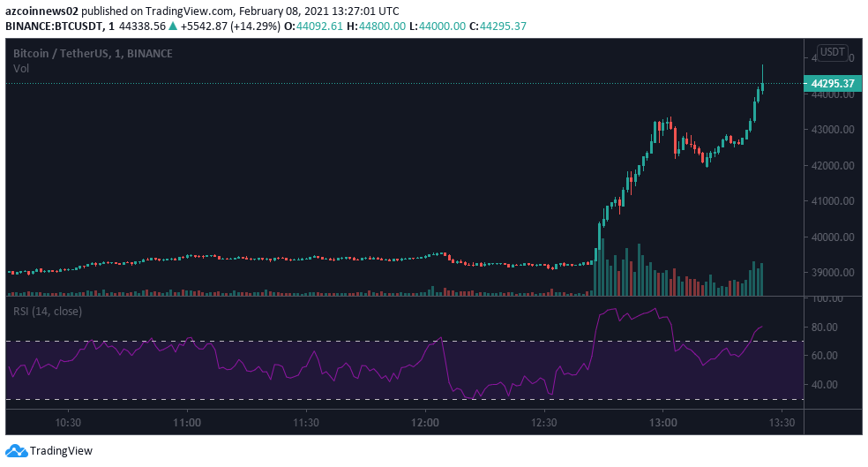Click the RSI 80.00 axis label
Screen dimensions: 868x467
[x=824, y=328]
